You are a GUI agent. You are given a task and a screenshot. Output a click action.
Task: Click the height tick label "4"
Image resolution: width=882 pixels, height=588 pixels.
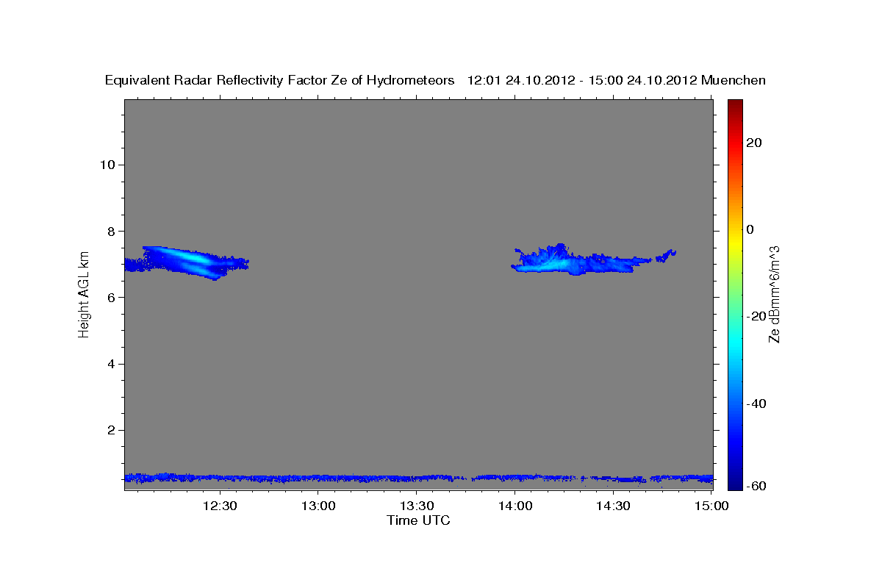coord(110,364)
